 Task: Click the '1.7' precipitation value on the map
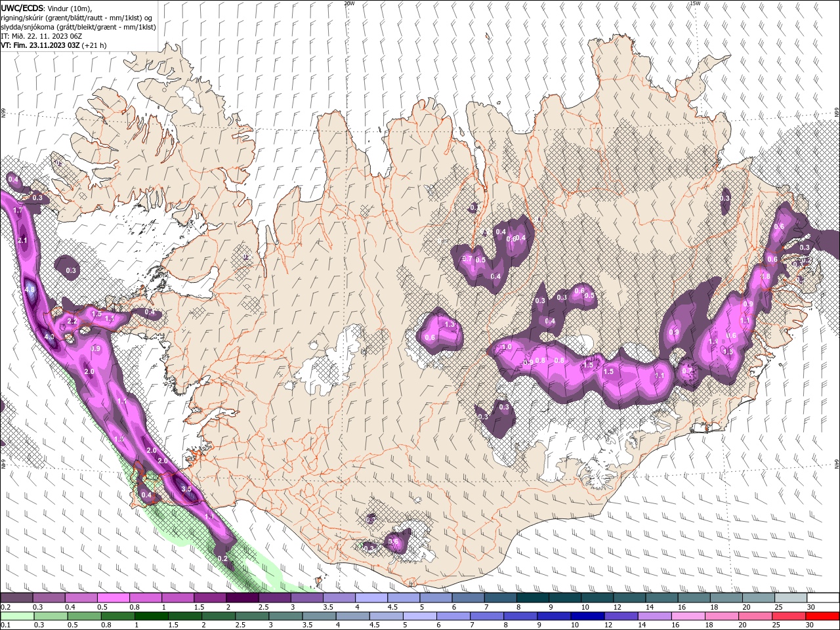(18, 211)
